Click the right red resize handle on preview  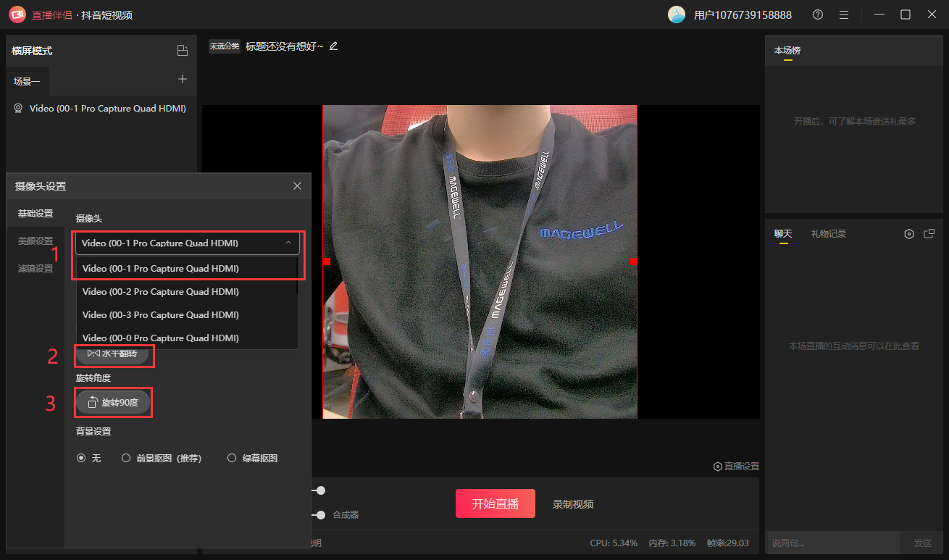(x=634, y=261)
